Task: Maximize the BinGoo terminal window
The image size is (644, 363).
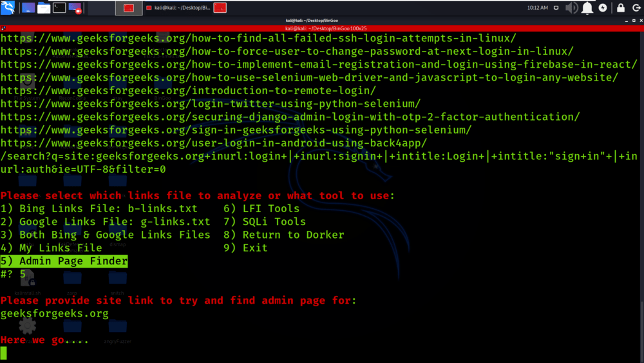Action: (634, 21)
